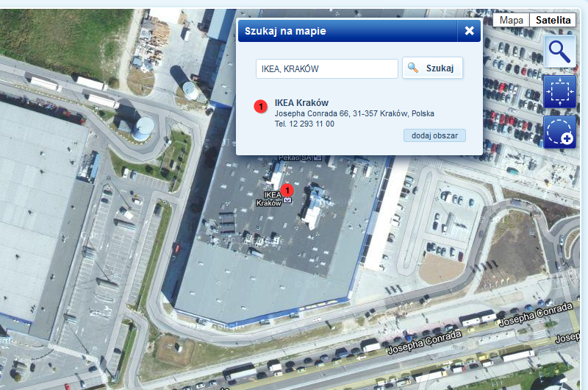Click red number 1 badge in results

261,107
